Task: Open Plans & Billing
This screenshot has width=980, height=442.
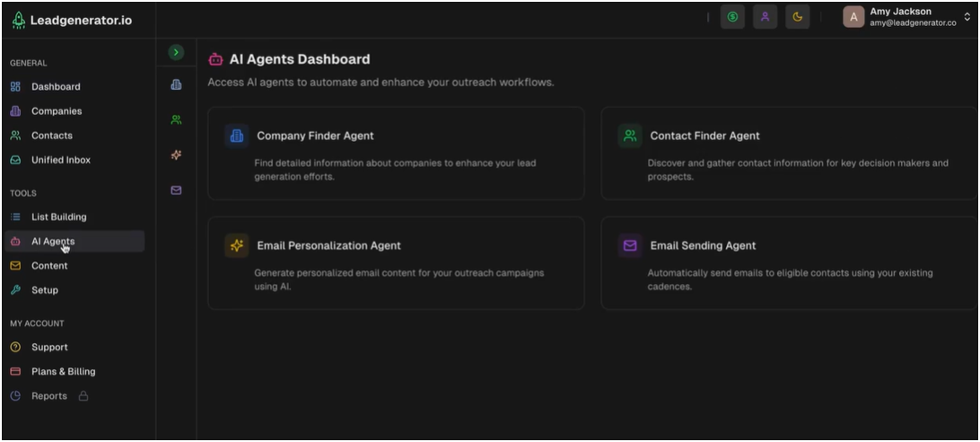Action: pyautogui.click(x=74, y=371)
